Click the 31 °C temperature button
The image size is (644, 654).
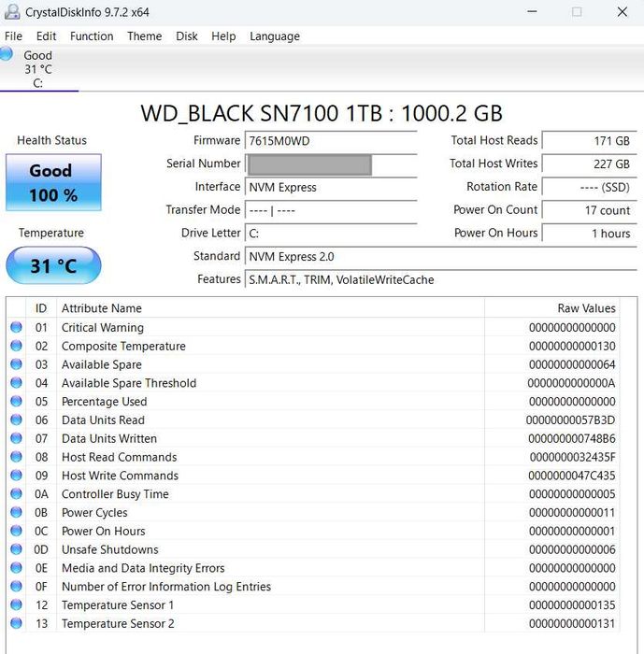point(53,265)
